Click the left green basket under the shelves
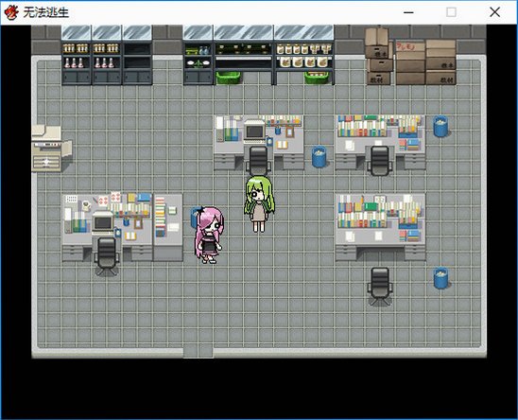Image resolution: width=518 pixels, height=420 pixels. [228, 79]
